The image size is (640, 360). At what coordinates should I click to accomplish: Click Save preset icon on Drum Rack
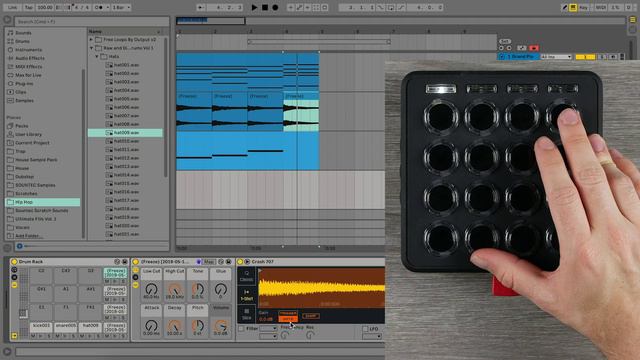point(124,262)
